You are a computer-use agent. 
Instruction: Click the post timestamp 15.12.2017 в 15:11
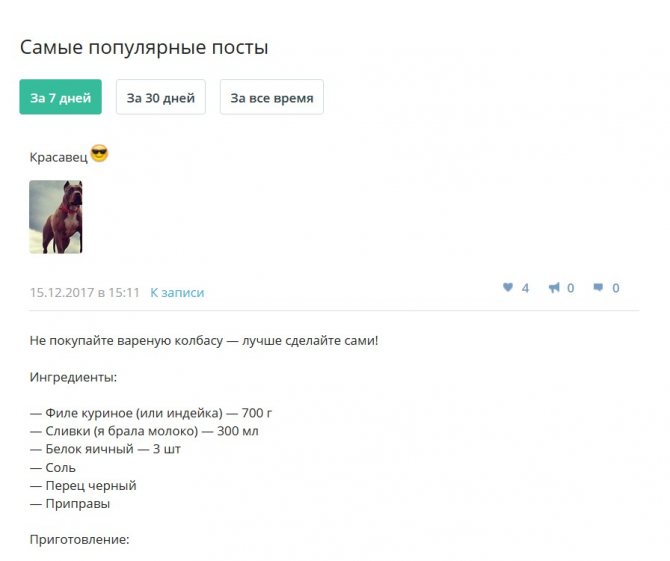[x=85, y=293]
